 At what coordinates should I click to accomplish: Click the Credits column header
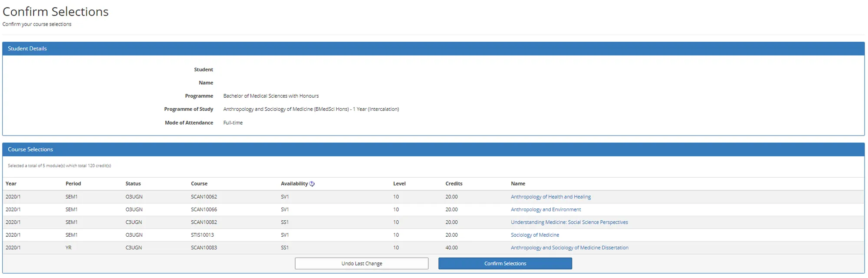coord(454,184)
